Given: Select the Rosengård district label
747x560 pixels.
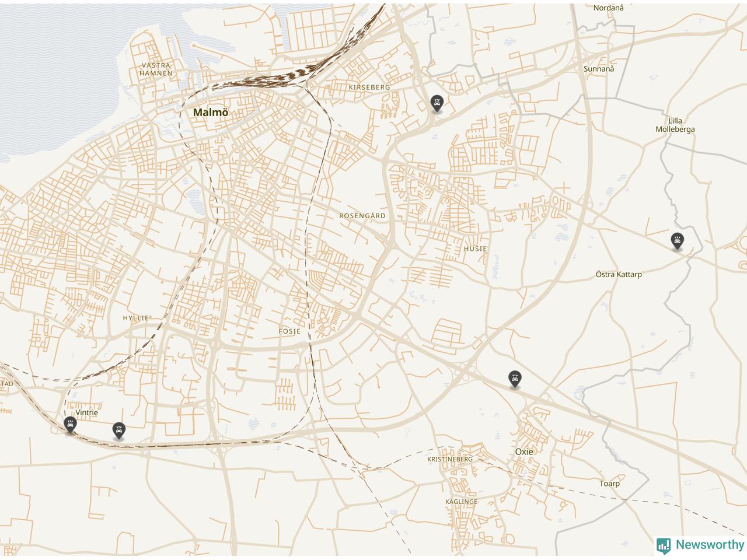Looking at the screenshot, I should pos(362,216).
